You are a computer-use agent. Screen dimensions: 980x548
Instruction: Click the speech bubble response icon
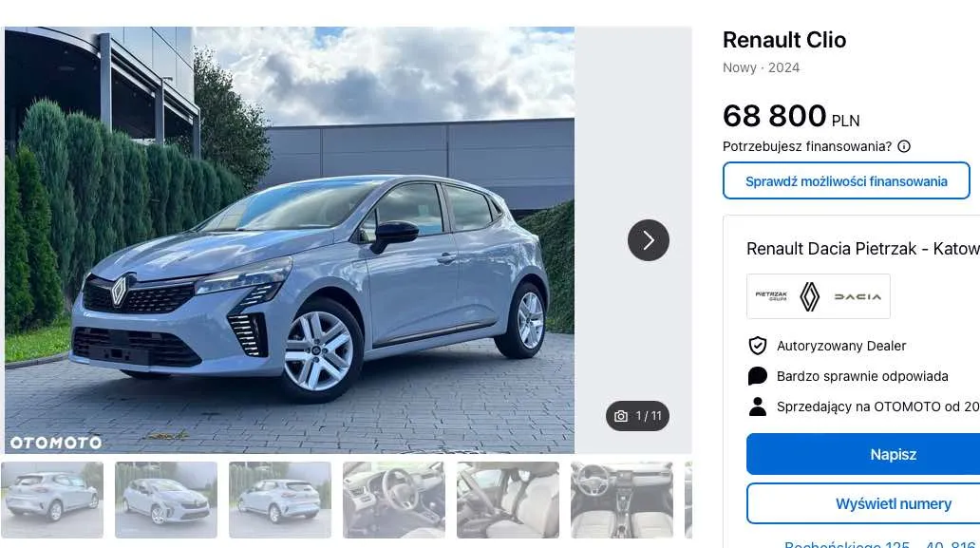(758, 376)
